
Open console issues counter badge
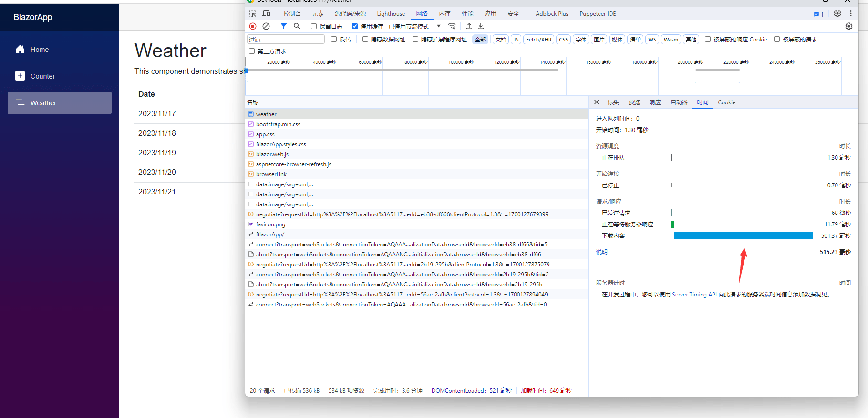(818, 14)
